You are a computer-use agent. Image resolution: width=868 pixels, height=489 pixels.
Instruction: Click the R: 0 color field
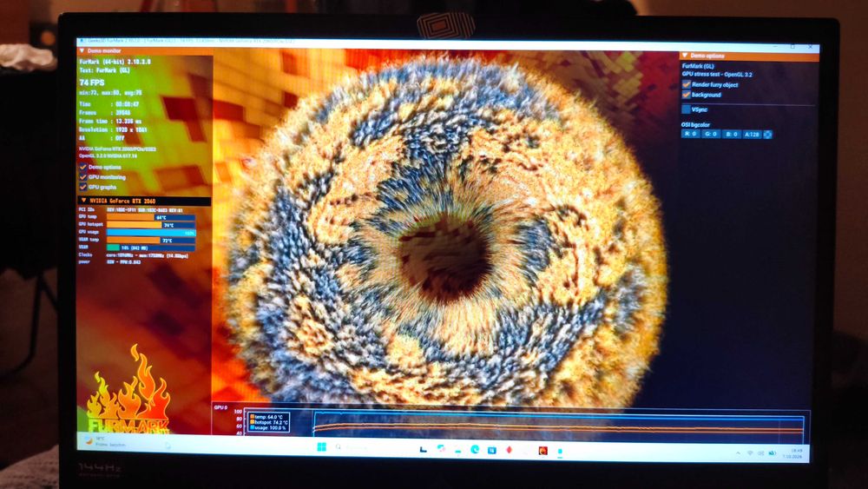pyautogui.click(x=690, y=134)
